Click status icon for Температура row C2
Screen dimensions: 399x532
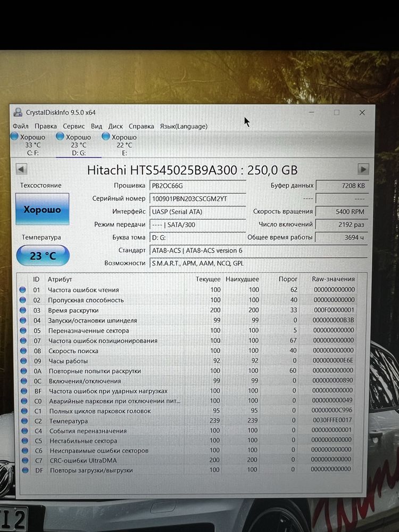[x=24, y=421]
